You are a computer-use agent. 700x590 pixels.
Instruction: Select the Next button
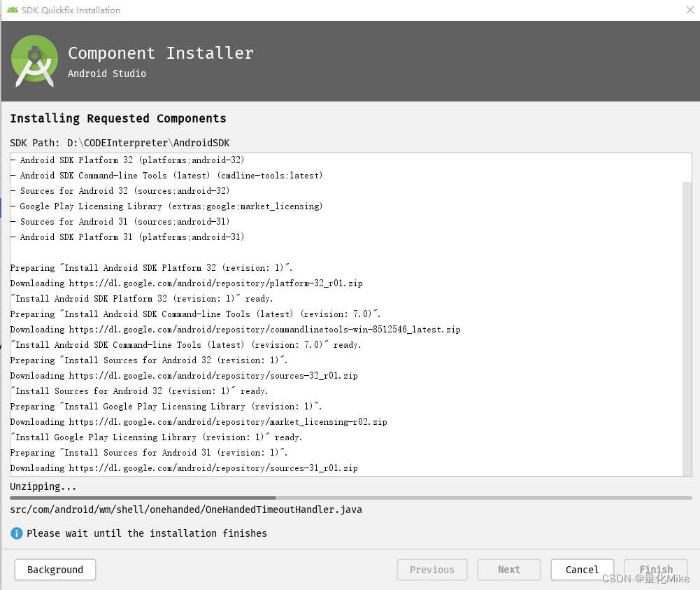pos(508,570)
